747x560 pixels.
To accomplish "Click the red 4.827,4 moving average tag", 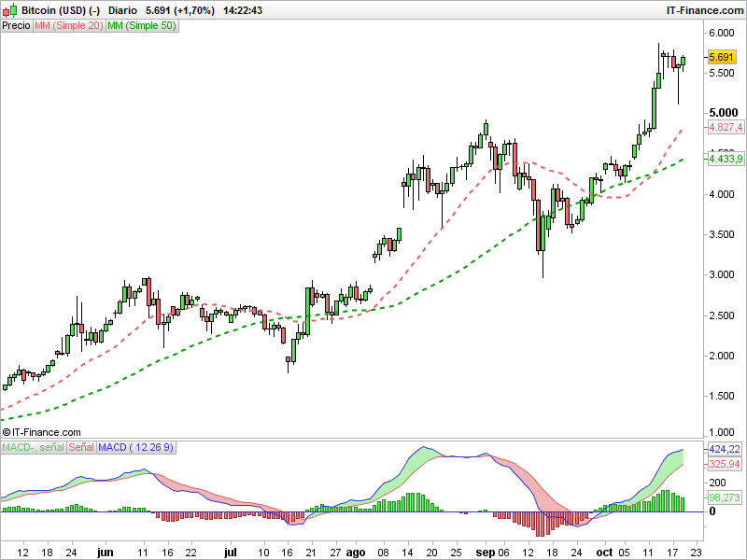I will [726, 127].
